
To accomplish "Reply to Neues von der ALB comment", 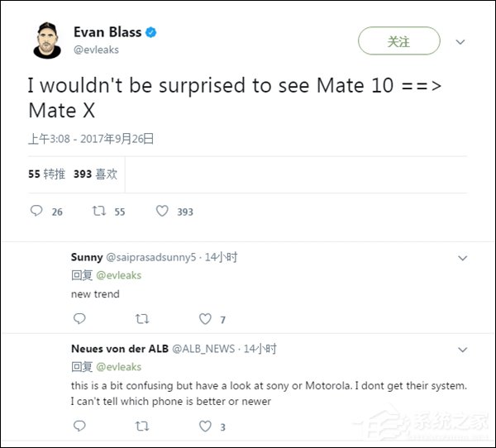I will coord(79,427).
